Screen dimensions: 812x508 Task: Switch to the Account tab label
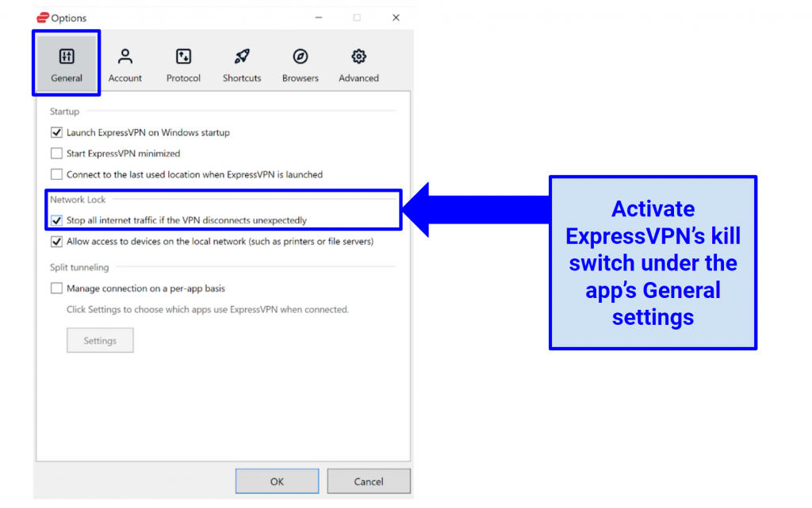(x=124, y=78)
